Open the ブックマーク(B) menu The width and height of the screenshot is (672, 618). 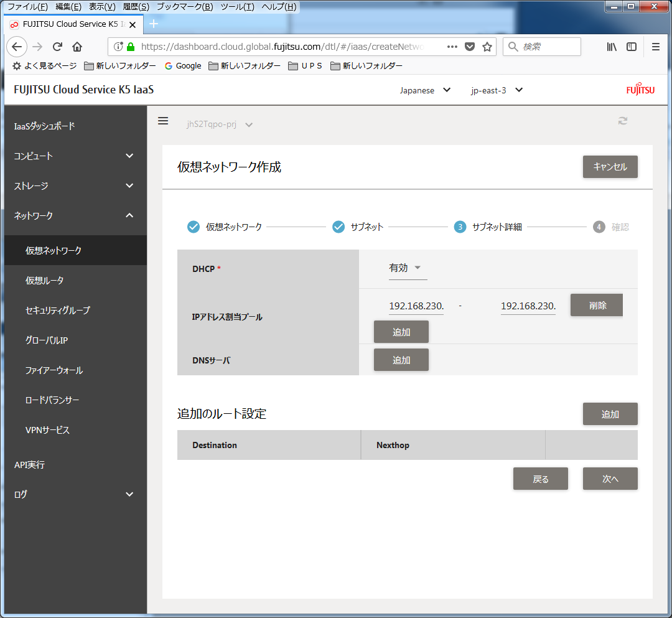(x=185, y=7)
